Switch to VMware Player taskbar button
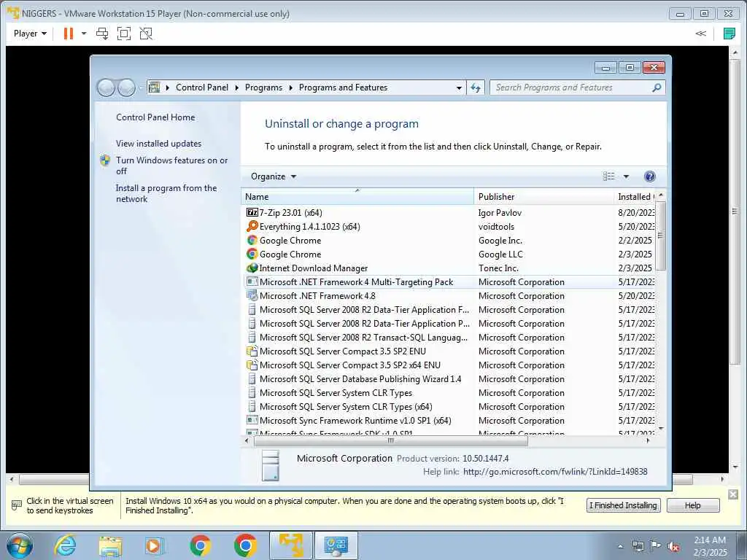Viewport: 747px width, 560px height. coord(291,545)
